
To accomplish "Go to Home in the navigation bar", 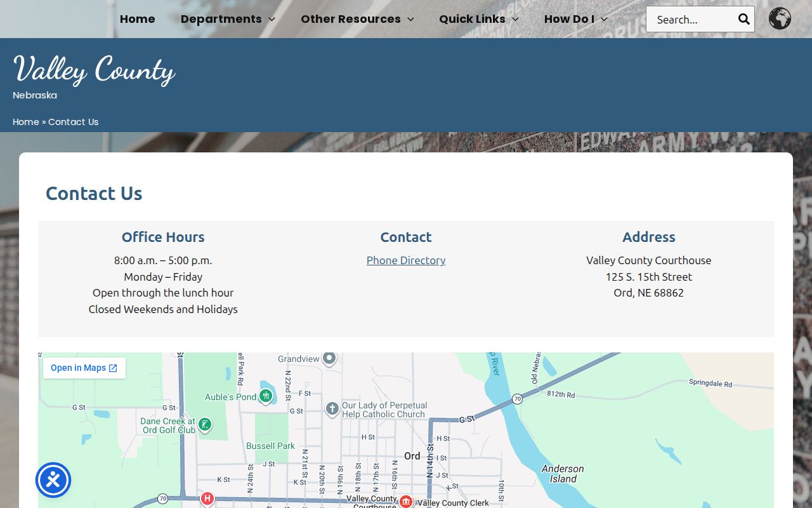I will coord(137,19).
